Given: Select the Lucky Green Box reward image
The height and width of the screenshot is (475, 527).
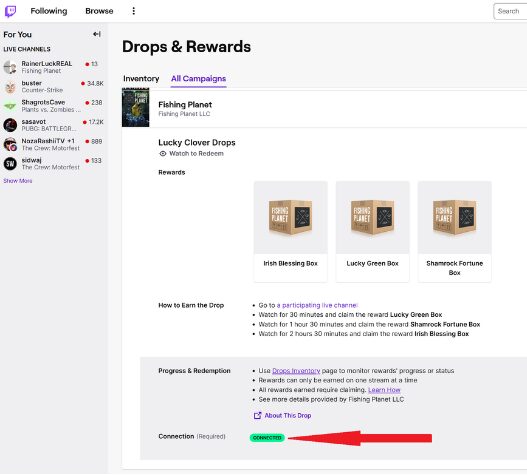Looking at the screenshot, I should click(373, 217).
